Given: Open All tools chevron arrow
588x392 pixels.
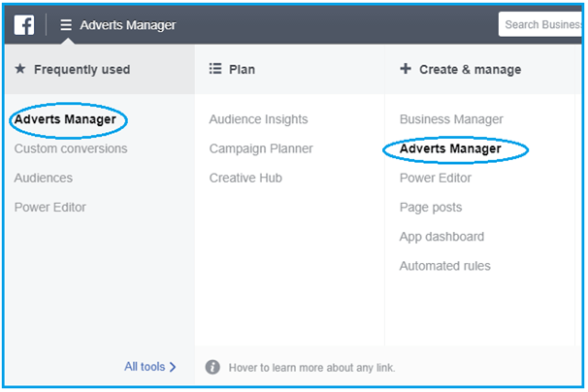Looking at the screenshot, I should pyautogui.click(x=173, y=367).
